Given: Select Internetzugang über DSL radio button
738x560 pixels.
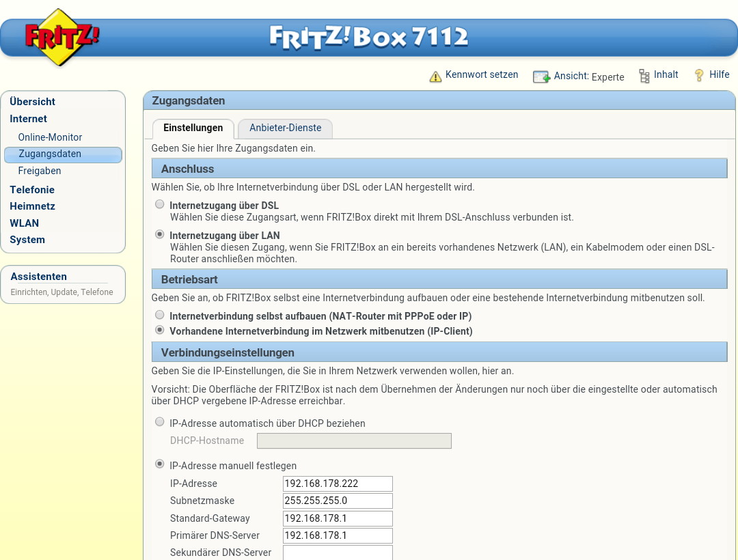Looking at the screenshot, I should (x=160, y=204).
